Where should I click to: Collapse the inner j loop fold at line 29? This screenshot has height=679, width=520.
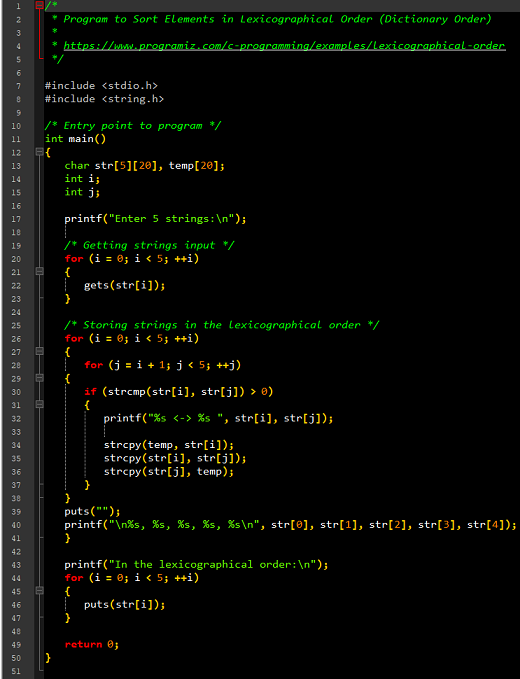(39, 378)
